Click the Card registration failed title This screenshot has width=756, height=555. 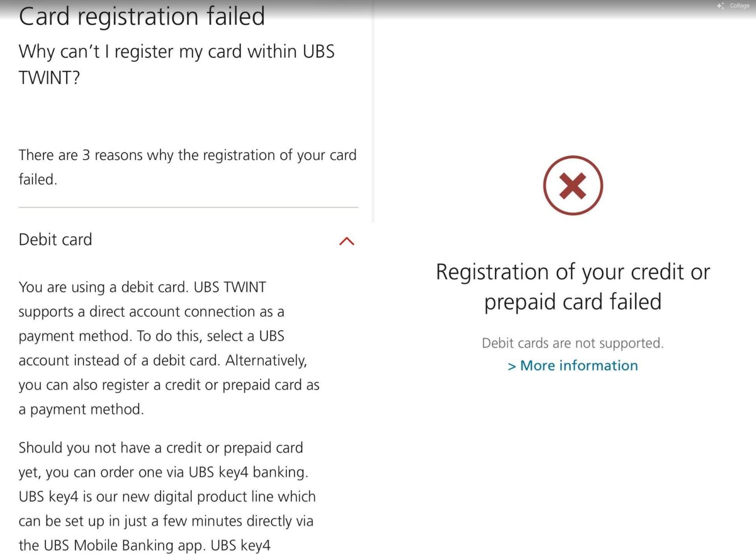coord(142,17)
